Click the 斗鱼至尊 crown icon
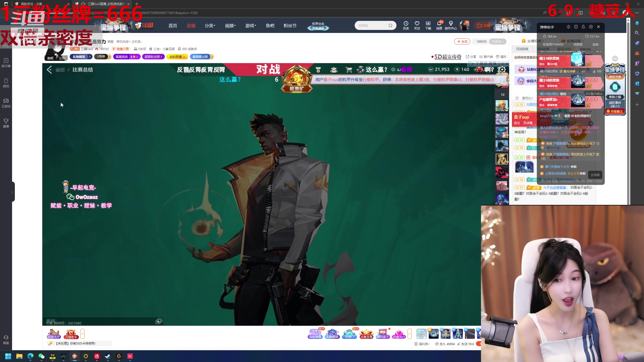644x362 pixels. pyautogui.click(x=366, y=334)
